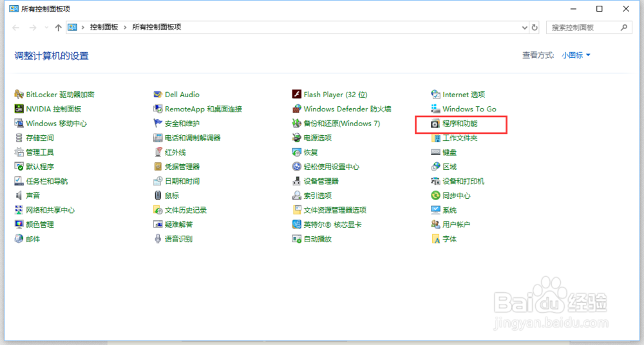Click the Internet 选项 icon
The image size is (644, 345).
pyautogui.click(x=435, y=95)
